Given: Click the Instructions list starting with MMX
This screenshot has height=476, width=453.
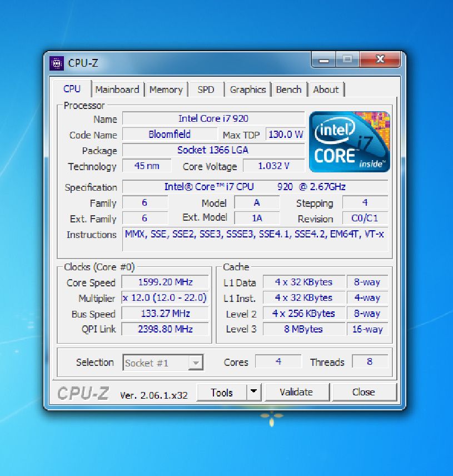Looking at the screenshot, I should [x=255, y=239].
